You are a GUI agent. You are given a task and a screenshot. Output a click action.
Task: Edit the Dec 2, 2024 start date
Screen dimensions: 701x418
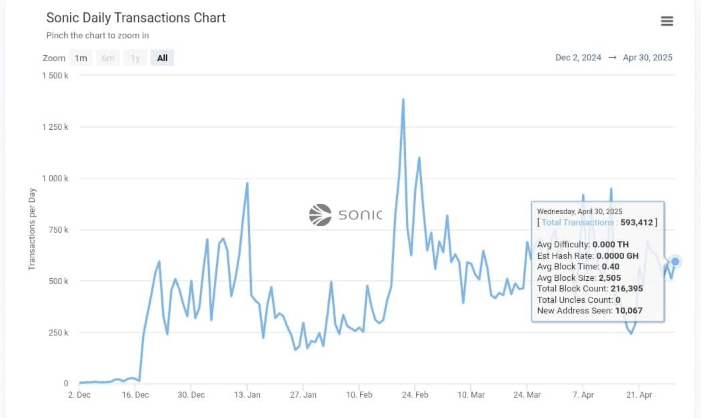coord(578,58)
